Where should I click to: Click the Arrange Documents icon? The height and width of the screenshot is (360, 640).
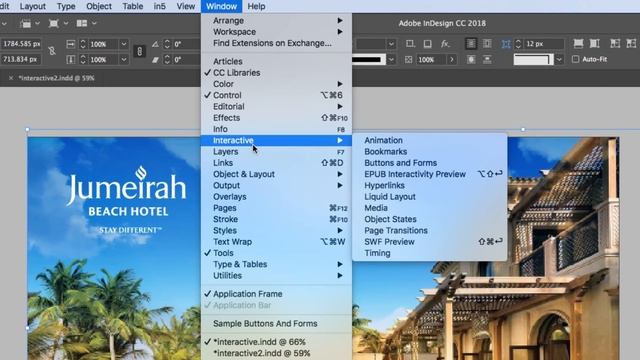82,24
